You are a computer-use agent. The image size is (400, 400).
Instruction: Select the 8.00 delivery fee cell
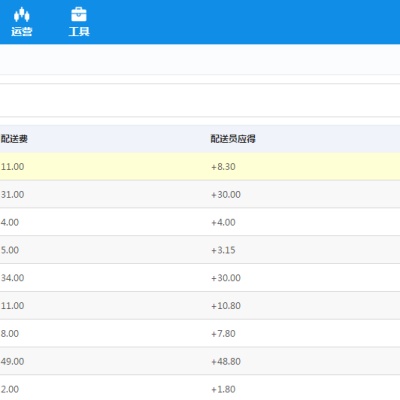click(10, 333)
